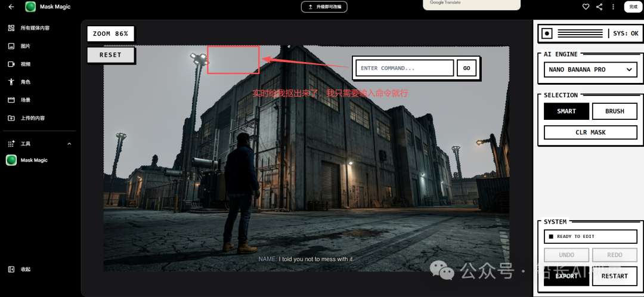
Task: Click the 角色 person icon
Action: (11, 82)
